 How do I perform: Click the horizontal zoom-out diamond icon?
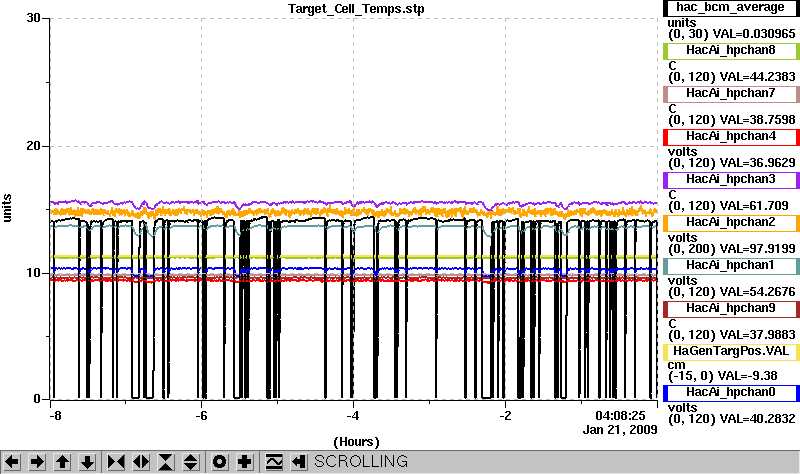[x=141, y=462]
